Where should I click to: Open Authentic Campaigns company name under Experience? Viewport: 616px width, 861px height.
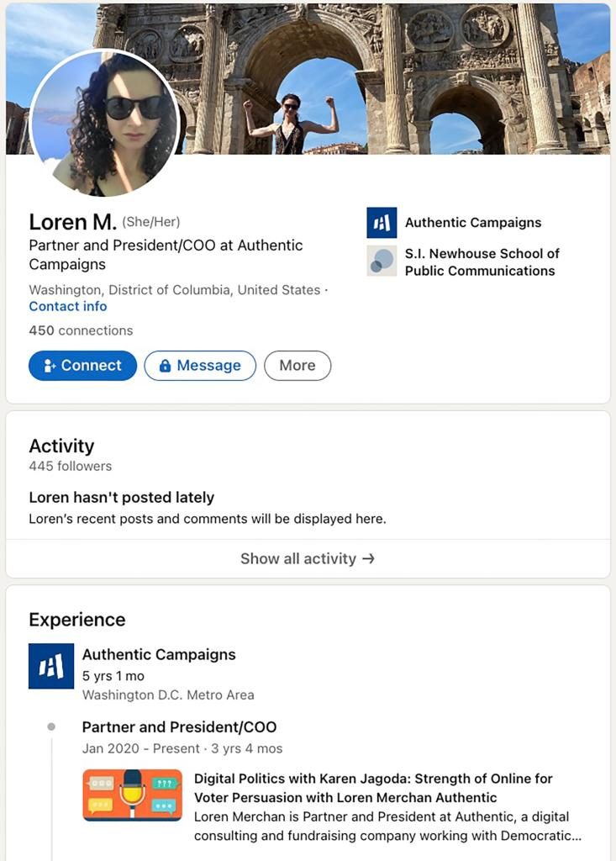point(159,654)
